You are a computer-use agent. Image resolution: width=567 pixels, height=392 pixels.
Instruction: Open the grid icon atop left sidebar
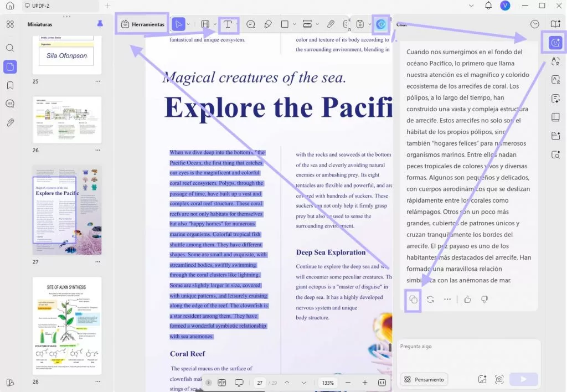tap(10, 24)
